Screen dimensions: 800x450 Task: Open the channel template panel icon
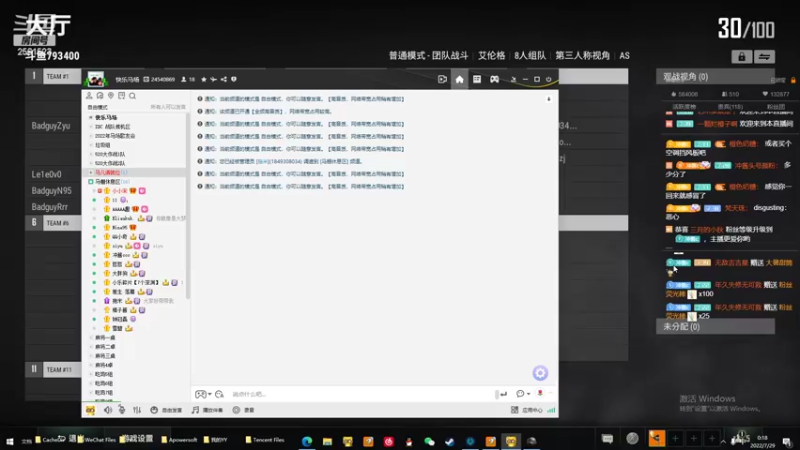tap(477, 80)
